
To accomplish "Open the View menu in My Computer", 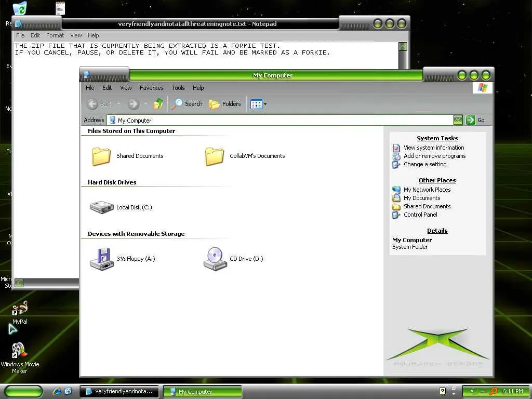I will click(126, 88).
